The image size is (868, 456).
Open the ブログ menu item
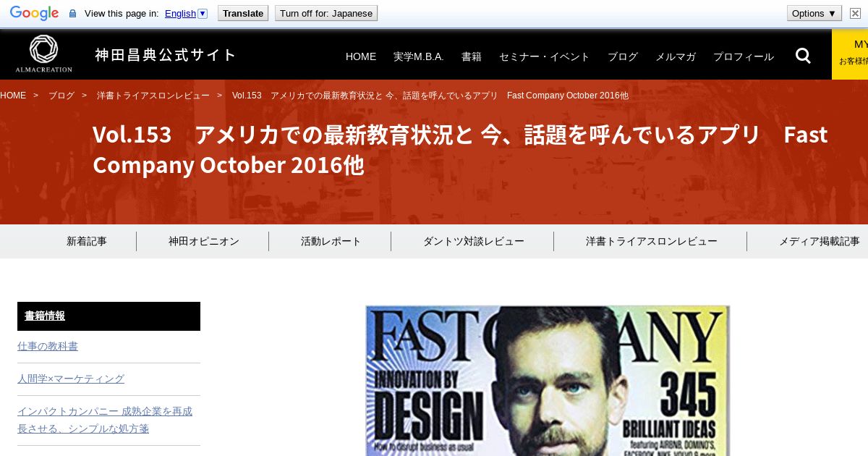click(x=623, y=56)
